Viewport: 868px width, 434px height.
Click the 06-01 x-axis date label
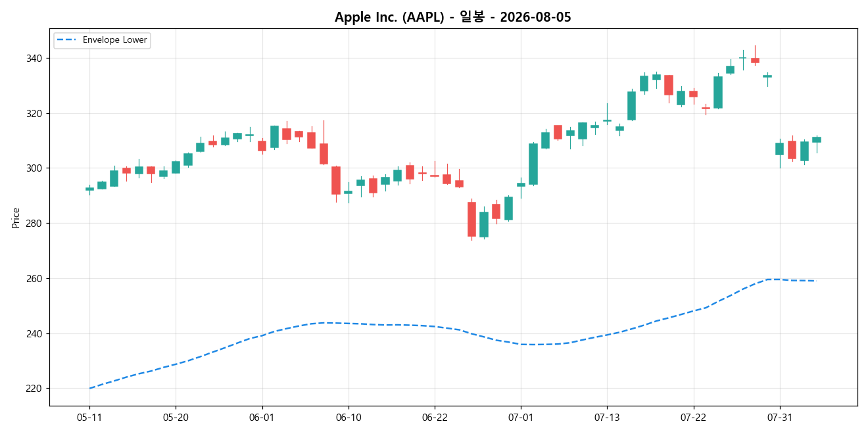[x=262, y=418]
